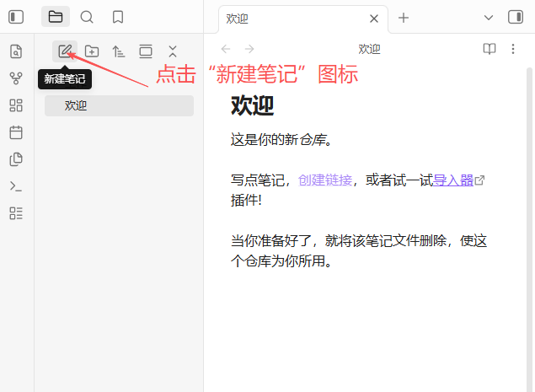Navigate forward with right arrow
535x392 pixels.
[249, 49]
